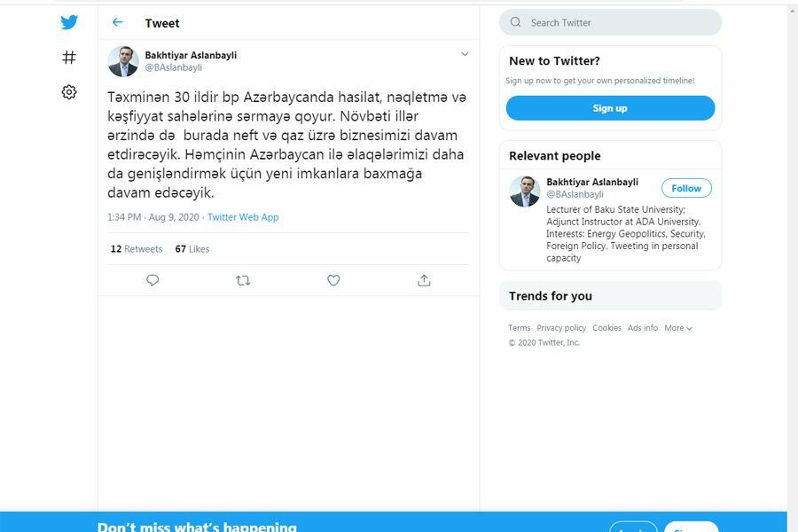Go back using the arrow beside Tweet
Screen dimensions: 798x532
[118, 22]
